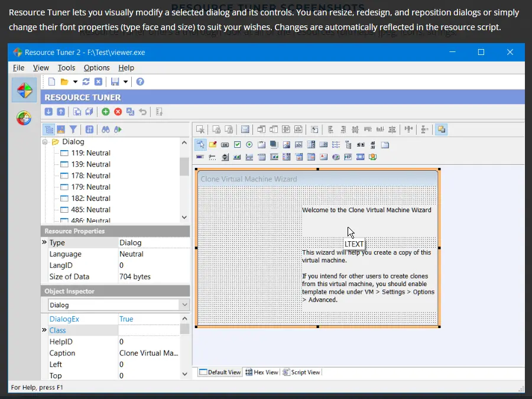Screen dimensions: 532x399
Task: Click the Save floppy disk icon
Action: click(x=115, y=82)
